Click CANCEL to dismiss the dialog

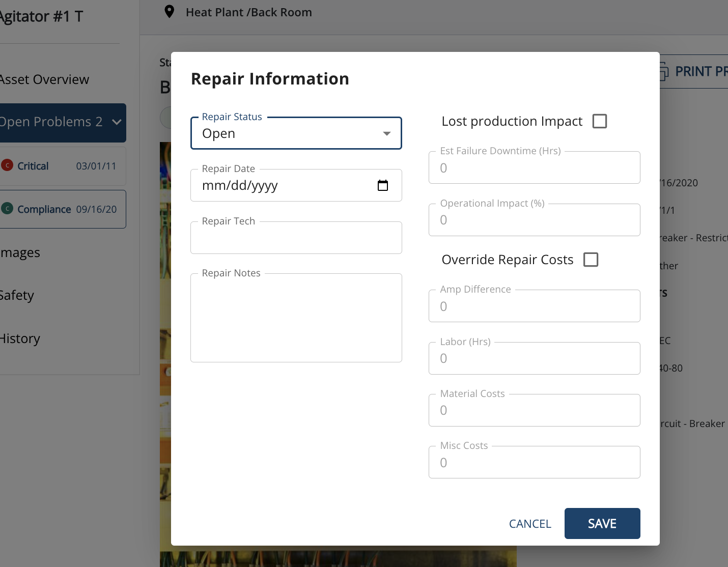(x=530, y=524)
